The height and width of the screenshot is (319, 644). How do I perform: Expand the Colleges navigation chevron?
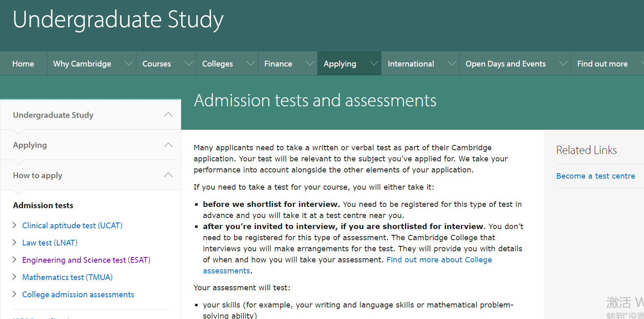251,64
